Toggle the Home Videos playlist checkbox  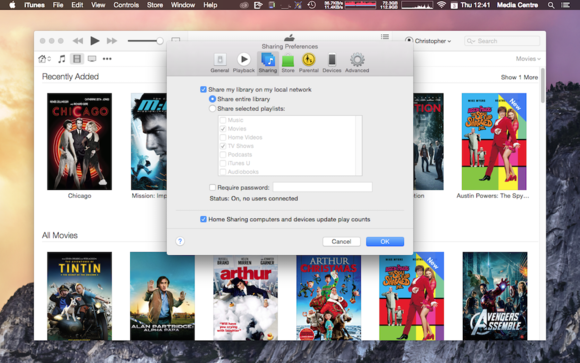223,137
